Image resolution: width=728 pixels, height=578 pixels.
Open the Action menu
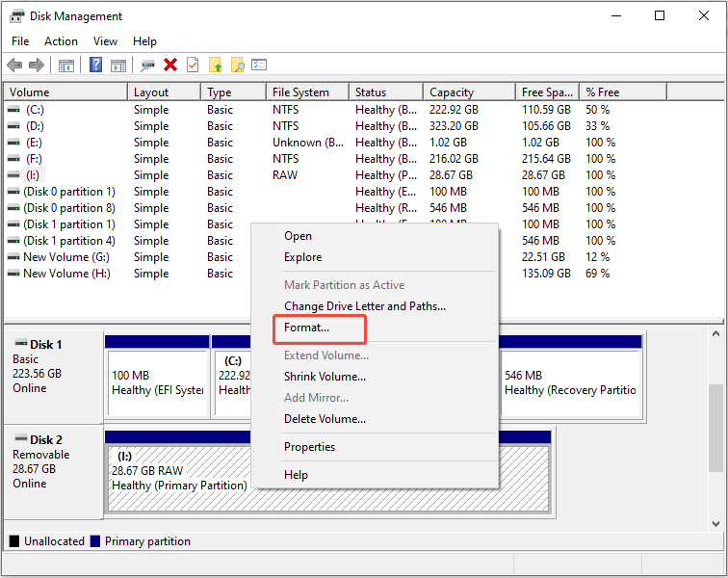click(x=61, y=41)
